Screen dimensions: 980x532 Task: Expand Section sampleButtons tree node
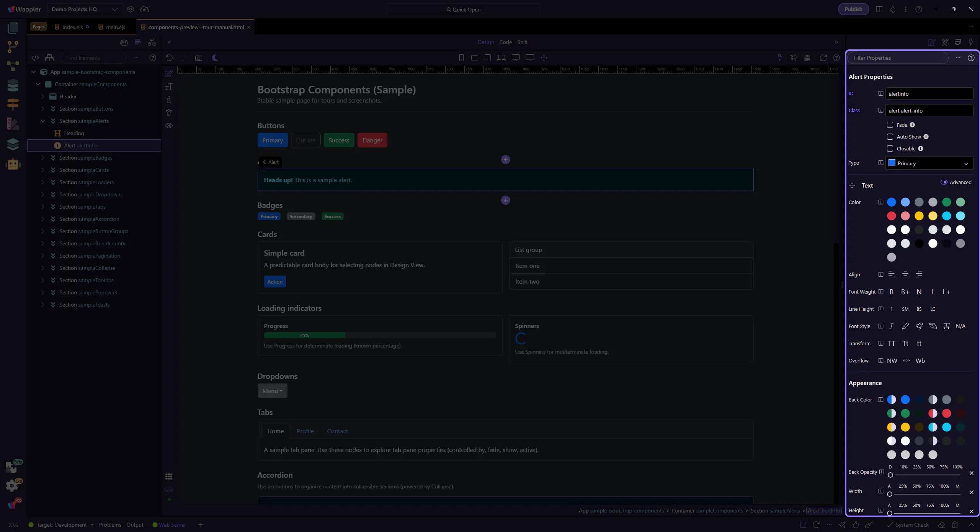pyautogui.click(x=42, y=109)
